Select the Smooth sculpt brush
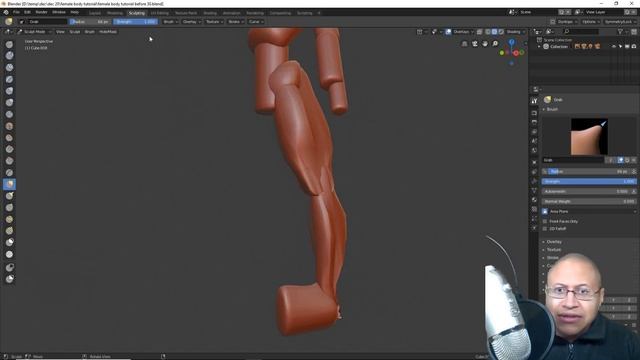Image resolution: width=640 pixels, height=360 pixels. coord(9,126)
